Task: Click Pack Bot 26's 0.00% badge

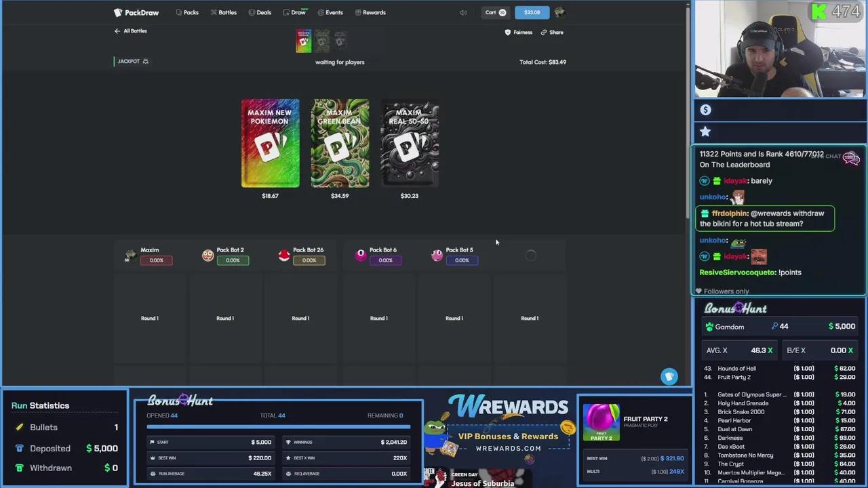Action: click(309, 260)
